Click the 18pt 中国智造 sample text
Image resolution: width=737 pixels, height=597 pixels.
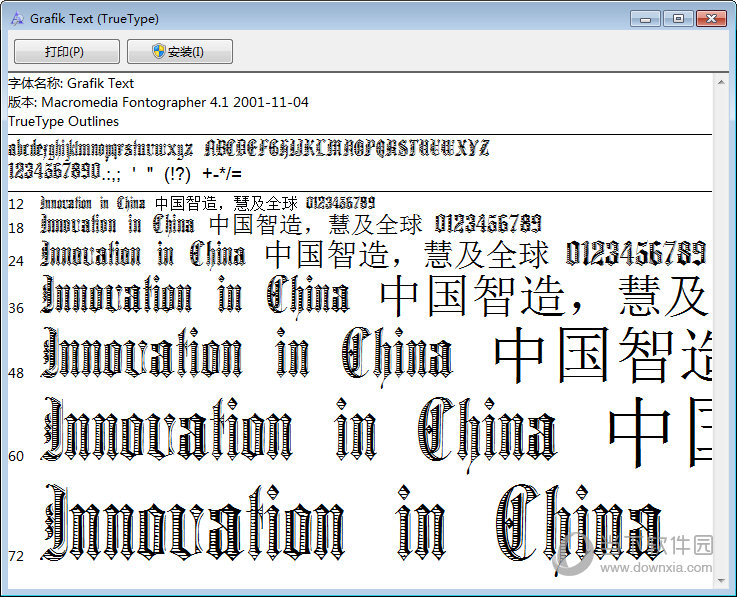point(256,225)
